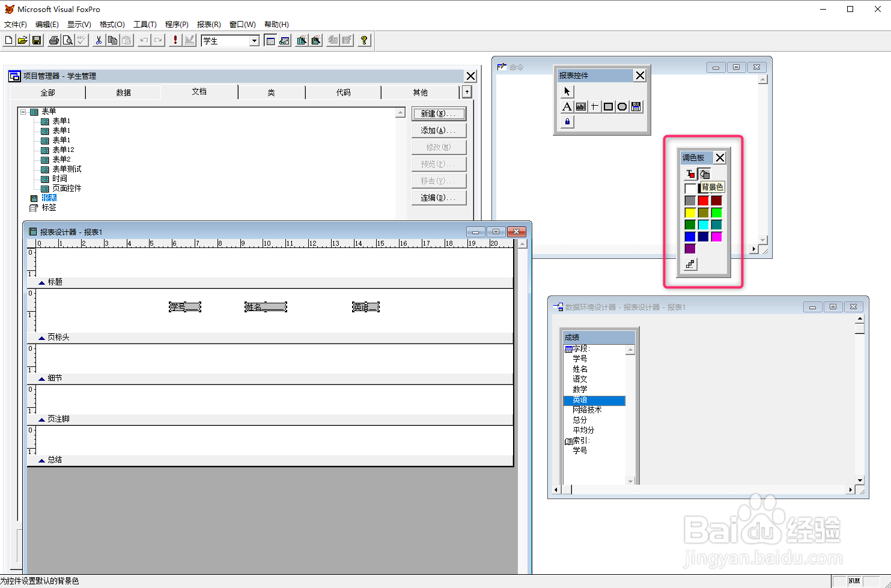This screenshot has height=588, width=891.
Task: Select the 姓名 field in data environment designer
Action: click(x=579, y=368)
